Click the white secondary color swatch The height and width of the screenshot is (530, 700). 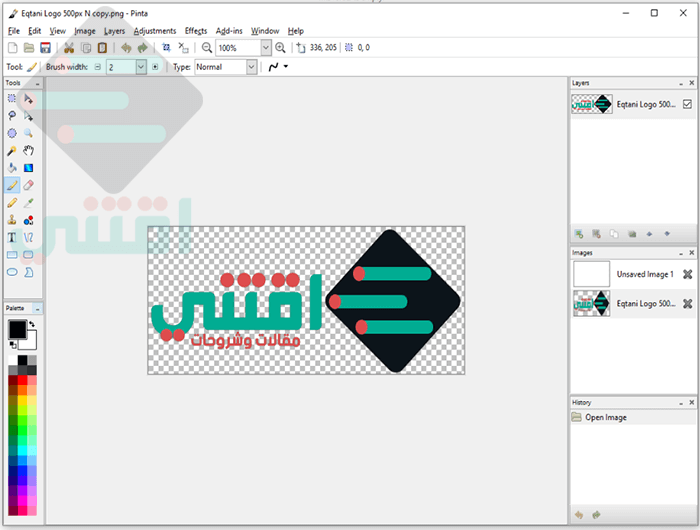coord(30,341)
